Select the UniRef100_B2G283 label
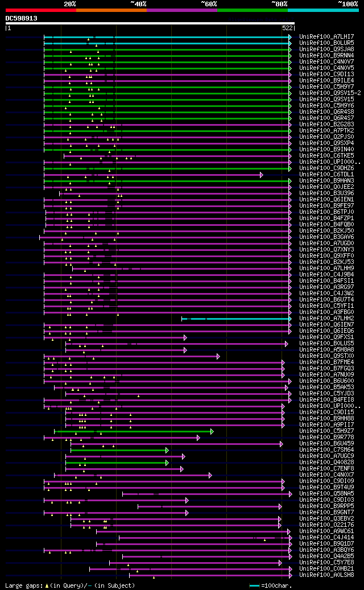 tap(326, 125)
